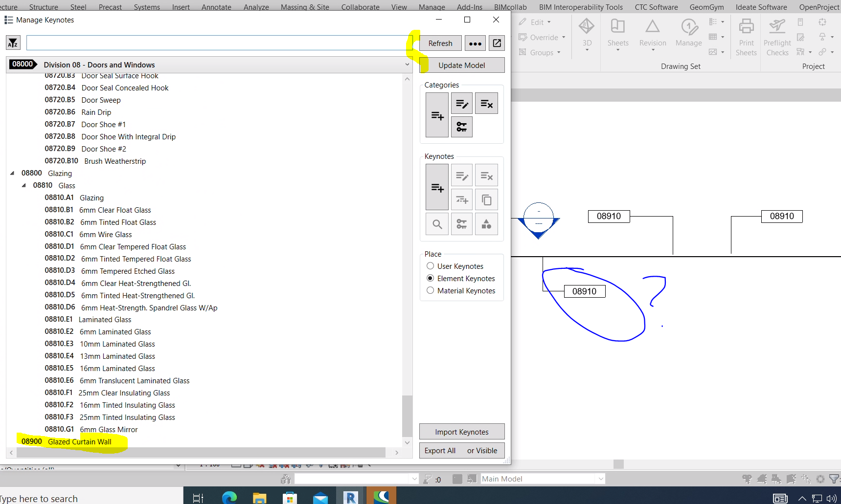Open the Annotate menu

tap(216, 7)
